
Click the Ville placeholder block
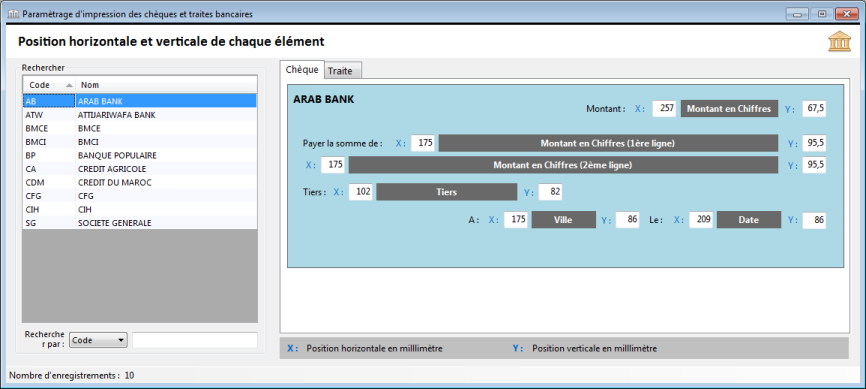click(x=563, y=219)
